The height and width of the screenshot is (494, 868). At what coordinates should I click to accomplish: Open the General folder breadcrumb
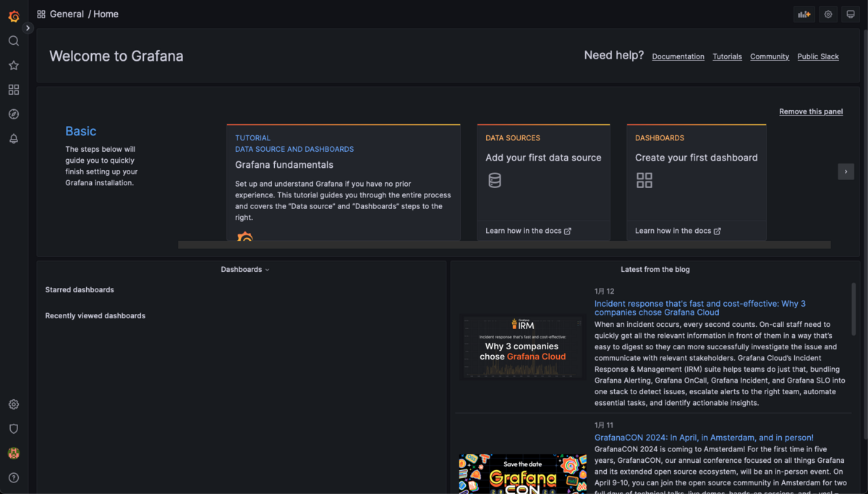pyautogui.click(x=67, y=14)
